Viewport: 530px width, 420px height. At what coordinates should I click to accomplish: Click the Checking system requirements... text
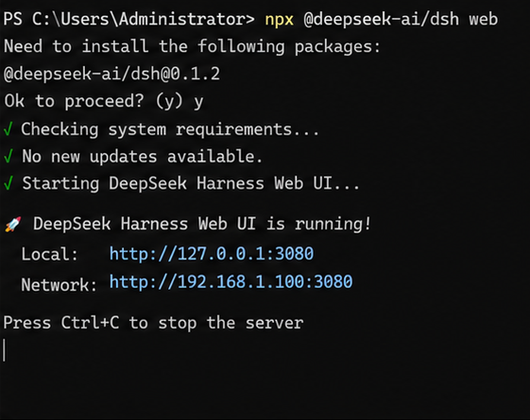point(170,129)
